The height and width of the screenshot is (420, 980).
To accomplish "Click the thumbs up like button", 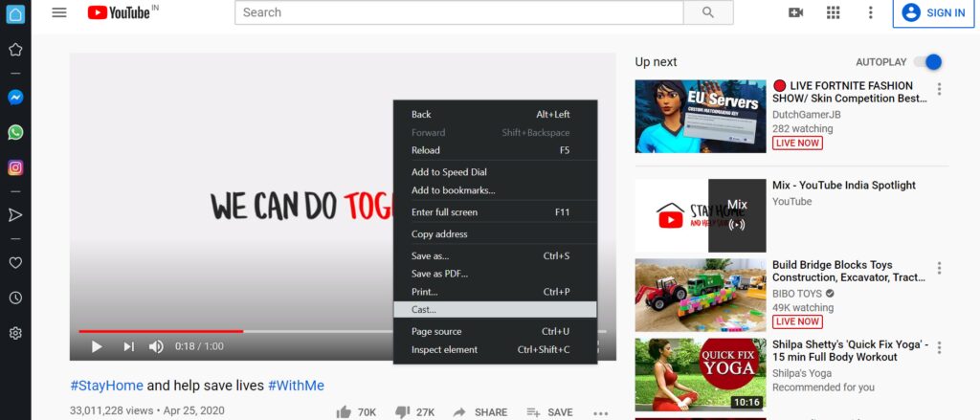I will (344, 412).
